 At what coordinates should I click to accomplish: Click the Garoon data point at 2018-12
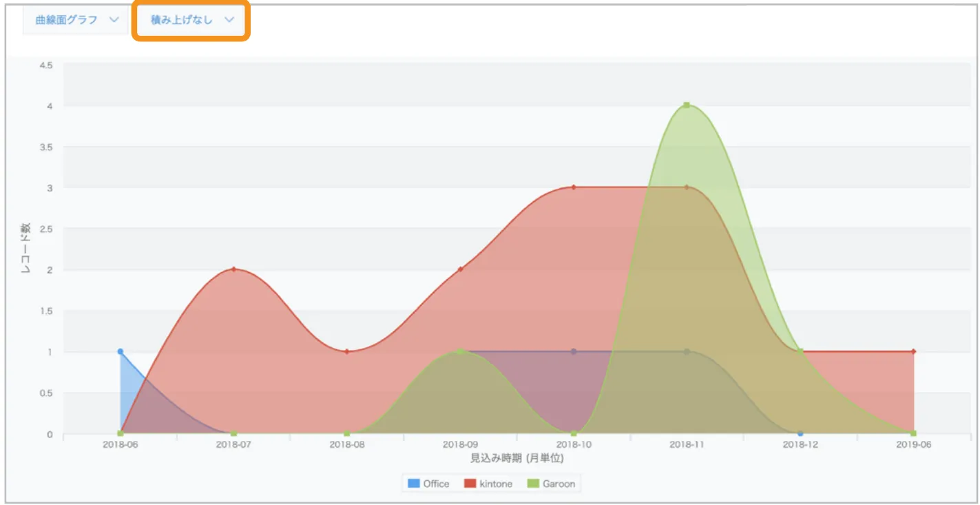pyautogui.click(x=800, y=351)
